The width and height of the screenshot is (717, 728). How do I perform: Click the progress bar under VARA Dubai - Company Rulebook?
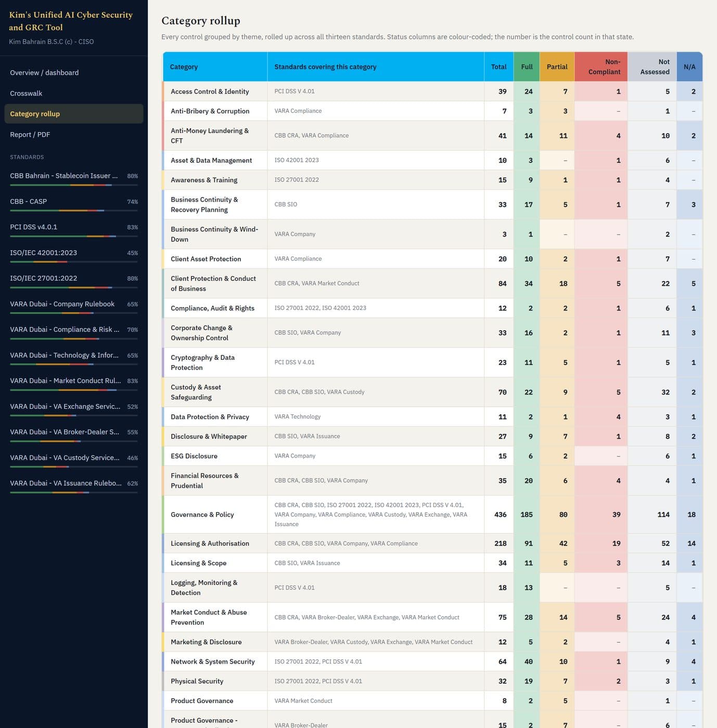[74, 313]
